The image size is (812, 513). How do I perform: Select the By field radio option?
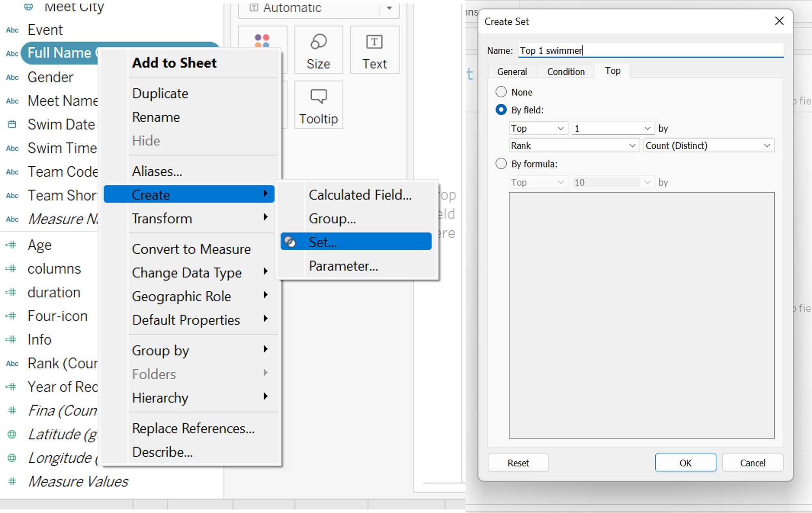point(501,110)
